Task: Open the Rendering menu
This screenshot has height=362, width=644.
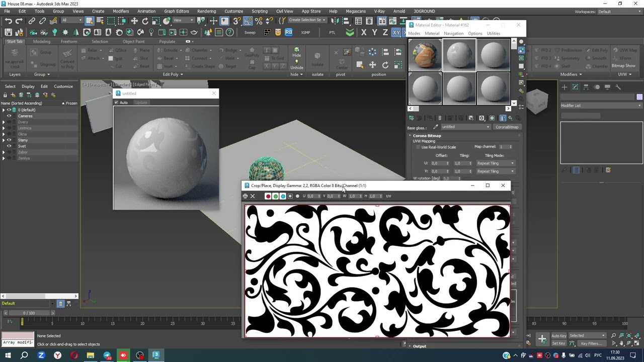Action: (206, 11)
